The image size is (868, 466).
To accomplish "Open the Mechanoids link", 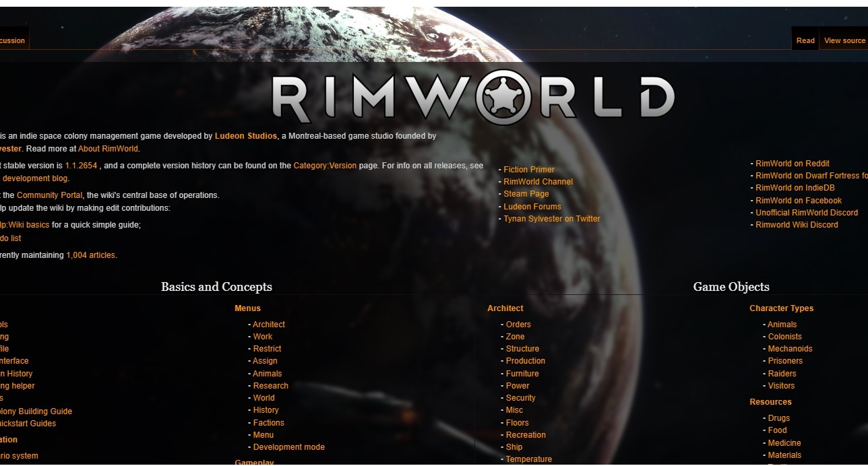I will [x=790, y=349].
